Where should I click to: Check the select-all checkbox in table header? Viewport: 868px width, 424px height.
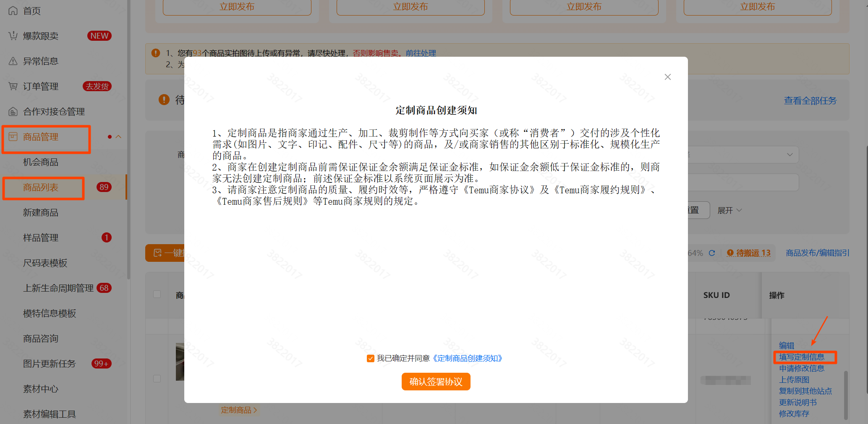click(x=157, y=295)
